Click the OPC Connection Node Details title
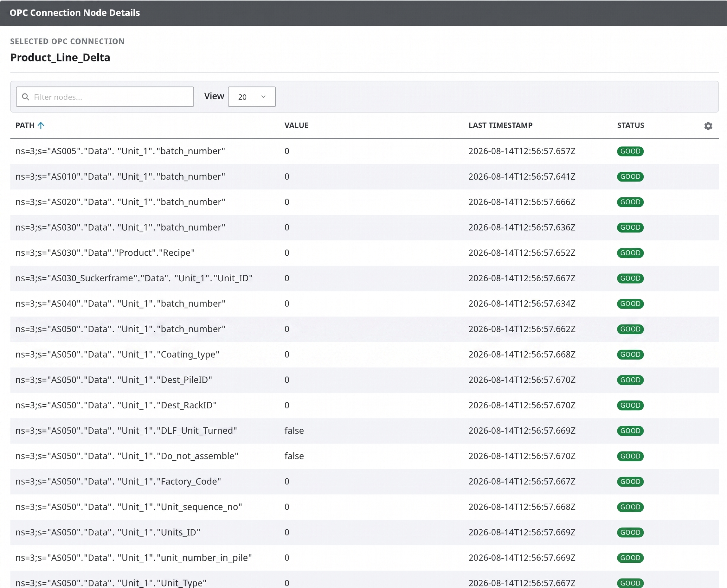The width and height of the screenshot is (727, 588). [74, 13]
